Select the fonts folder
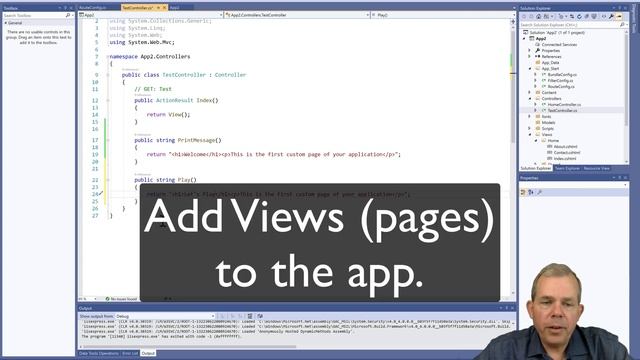640x360 pixels. point(546,116)
